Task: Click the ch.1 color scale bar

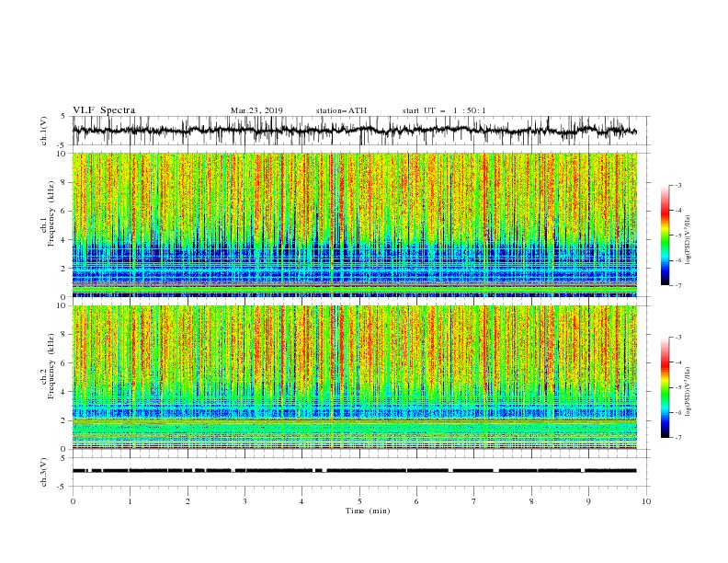Action: (x=665, y=236)
